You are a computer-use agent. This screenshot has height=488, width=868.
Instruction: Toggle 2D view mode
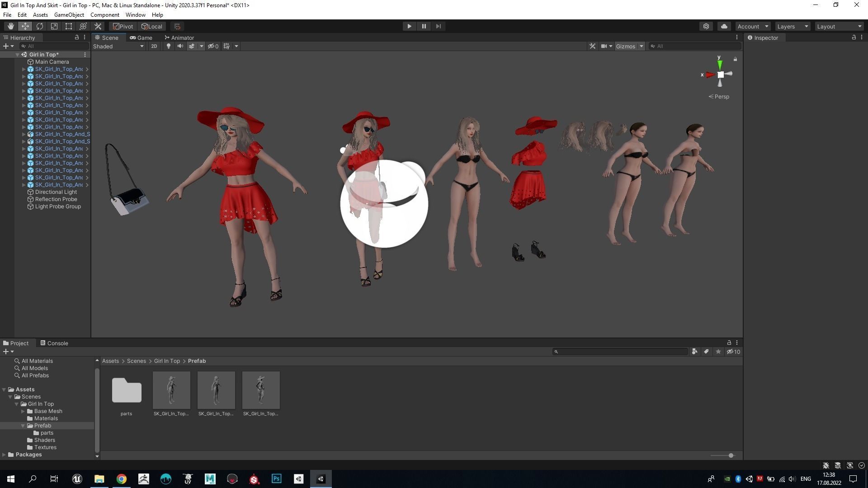[154, 46]
